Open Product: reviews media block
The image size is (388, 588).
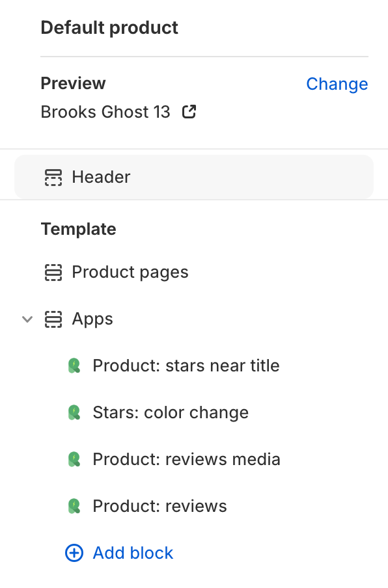pyautogui.click(x=186, y=459)
